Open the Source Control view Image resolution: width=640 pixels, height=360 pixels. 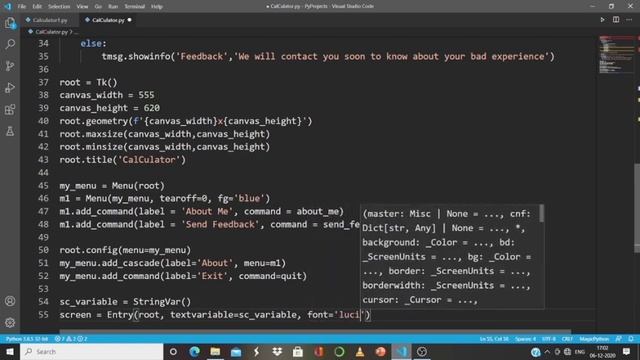10,66
